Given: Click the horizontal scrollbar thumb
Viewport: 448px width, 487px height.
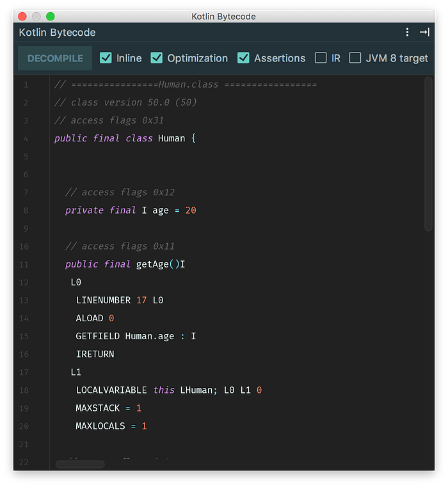Looking at the screenshot, I should pyautogui.click(x=80, y=464).
